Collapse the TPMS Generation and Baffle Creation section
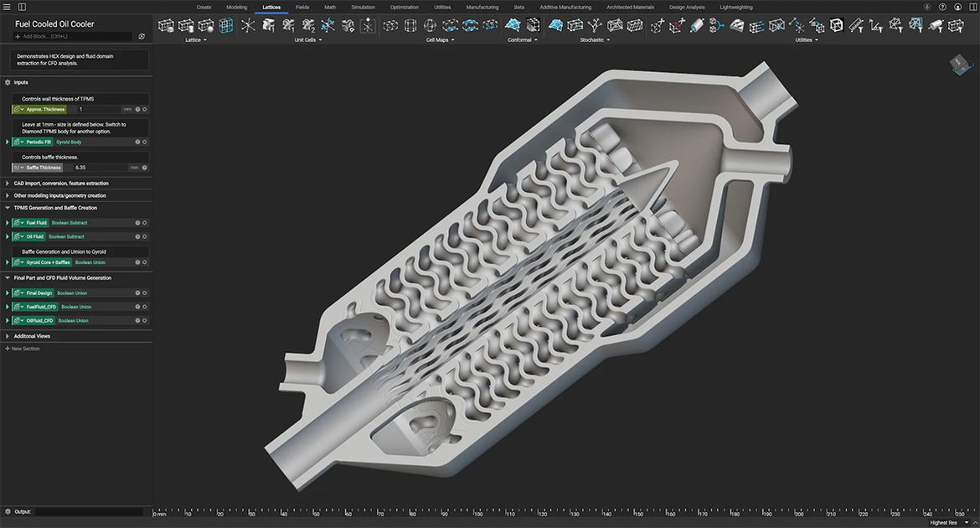 (7, 207)
